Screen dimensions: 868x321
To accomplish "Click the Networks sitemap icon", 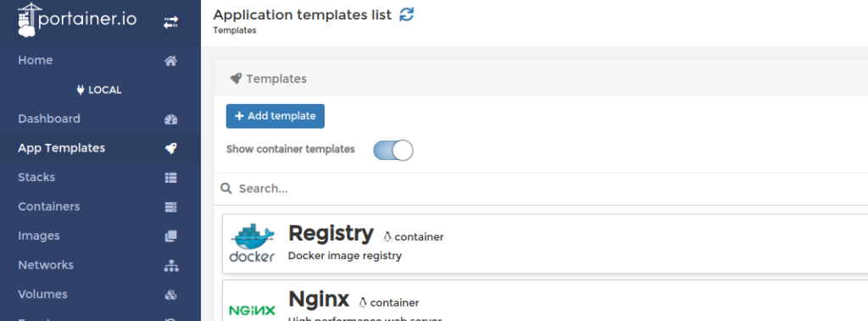I will (x=171, y=266).
